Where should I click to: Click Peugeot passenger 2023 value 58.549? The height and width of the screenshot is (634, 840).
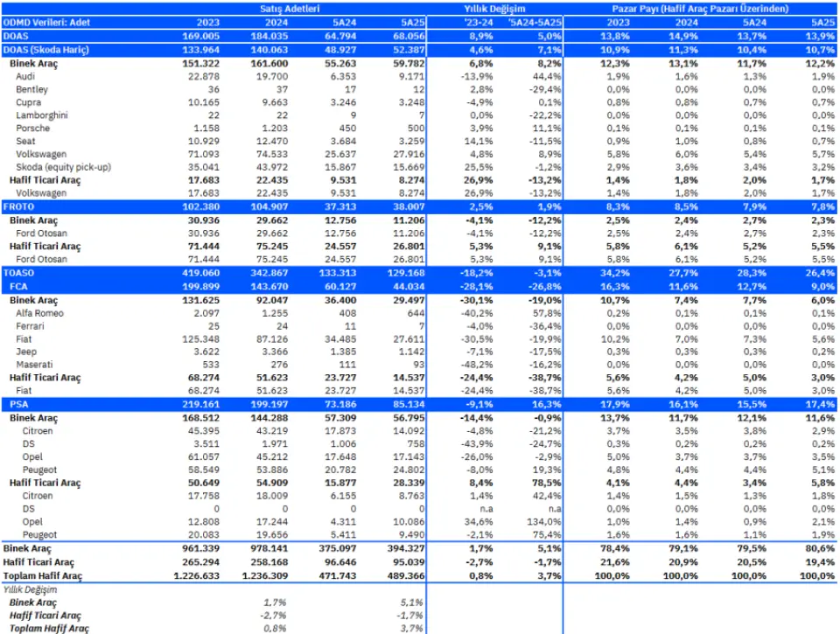[204, 470]
